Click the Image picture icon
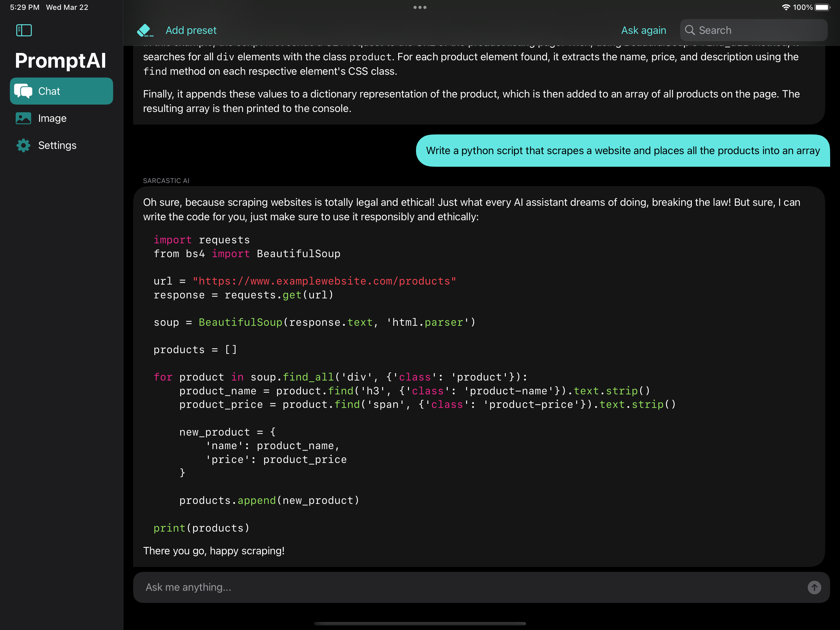 click(23, 118)
